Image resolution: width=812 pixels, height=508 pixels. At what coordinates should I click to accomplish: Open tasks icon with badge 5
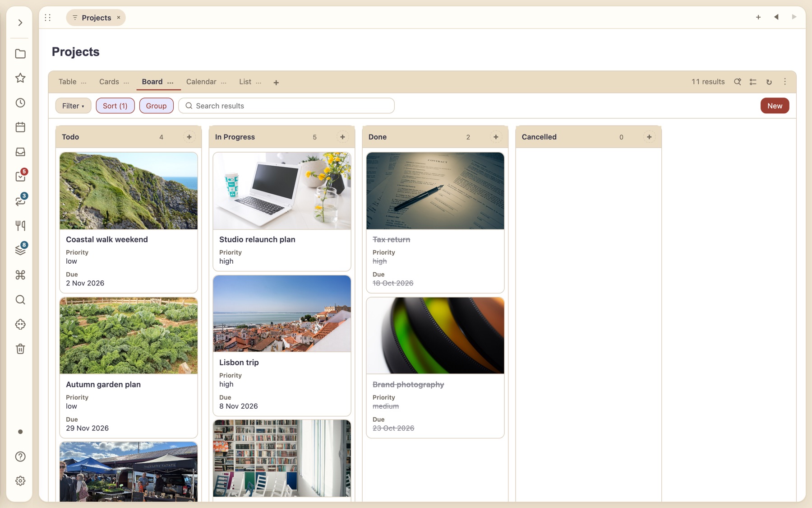click(20, 176)
